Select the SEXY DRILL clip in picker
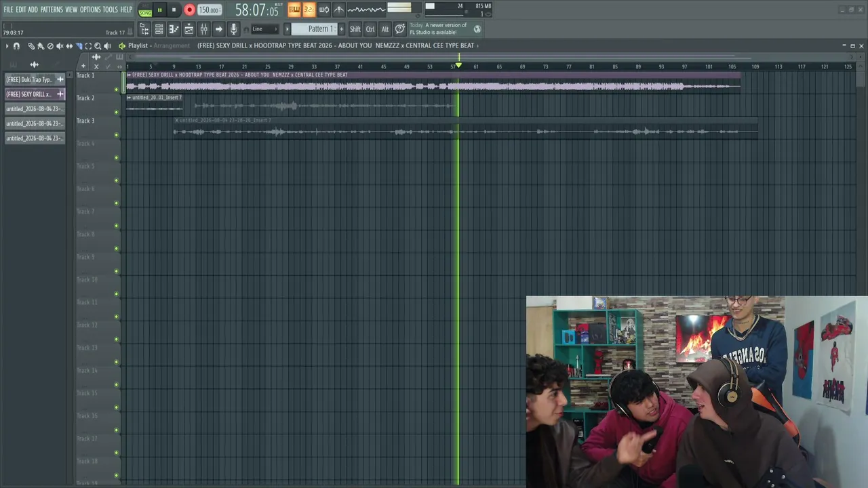 35,94
